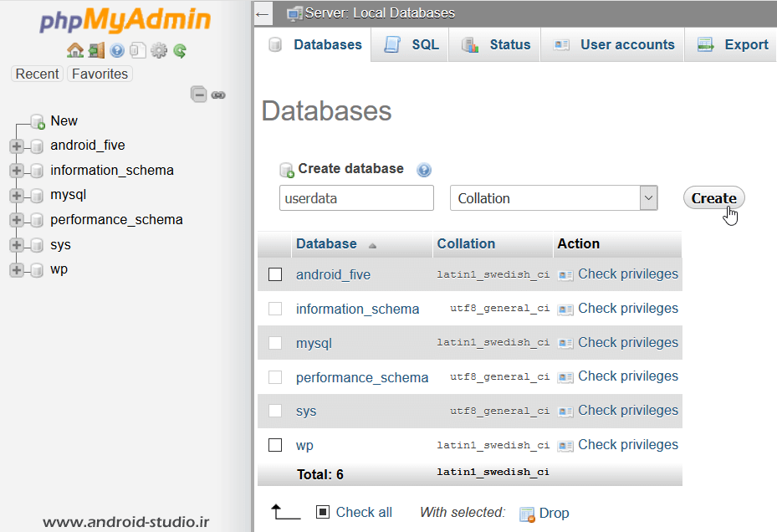
Task: Click the New database icon in sidebar
Action: (38, 121)
